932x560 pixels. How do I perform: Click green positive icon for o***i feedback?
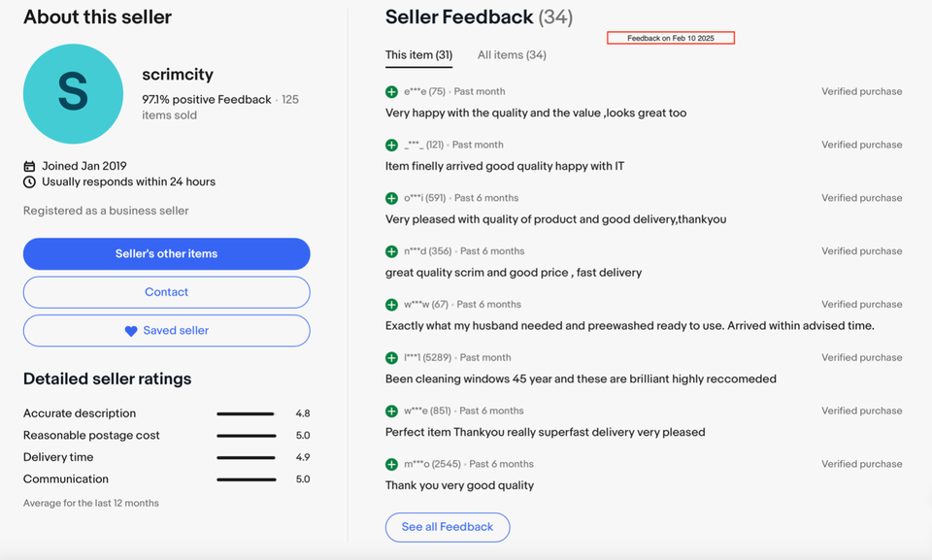coord(391,198)
